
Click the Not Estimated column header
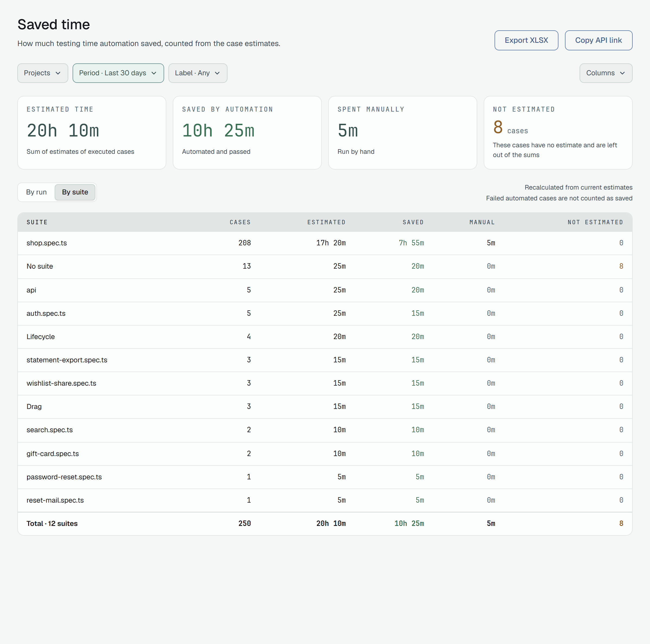pos(595,222)
